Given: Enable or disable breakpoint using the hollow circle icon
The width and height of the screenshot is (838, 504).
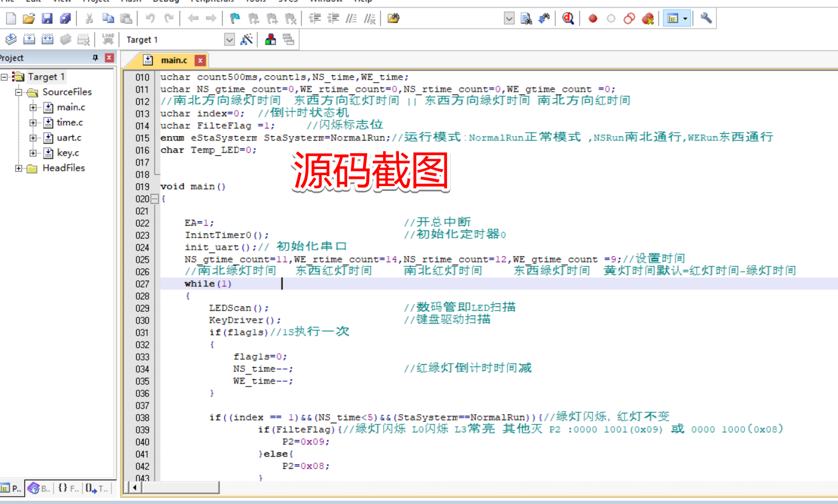Looking at the screenshot, I should tap(611, 19).
